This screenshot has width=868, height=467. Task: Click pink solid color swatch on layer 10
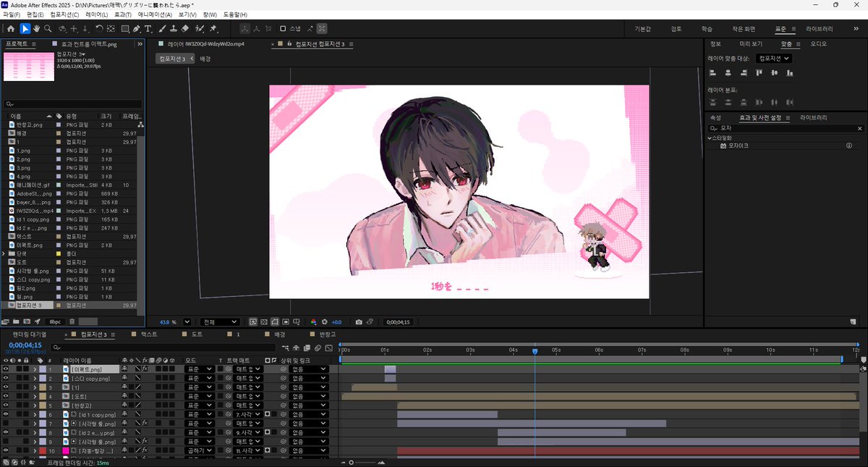click(x=66, y=451)
